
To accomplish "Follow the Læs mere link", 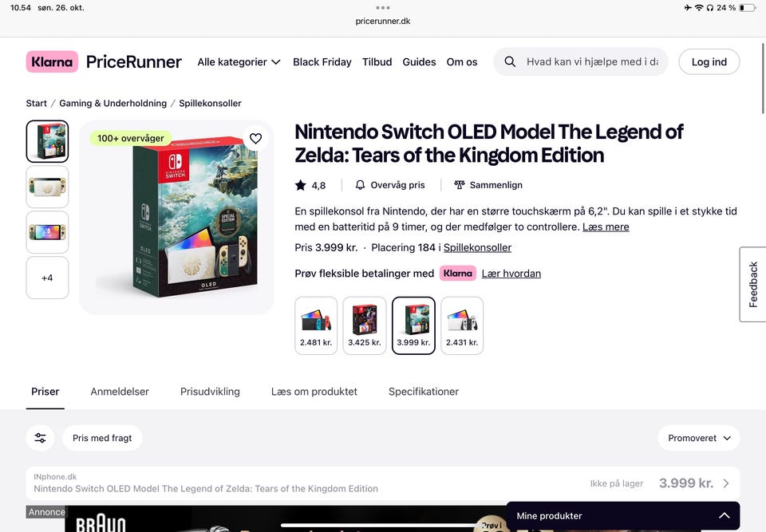I will tap(606, 227).
